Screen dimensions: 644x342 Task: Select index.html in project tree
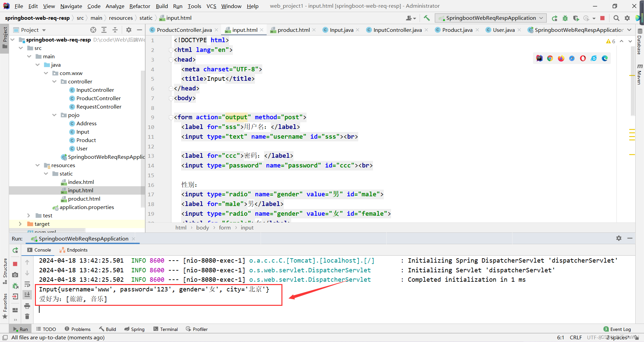tap(81, 182)
